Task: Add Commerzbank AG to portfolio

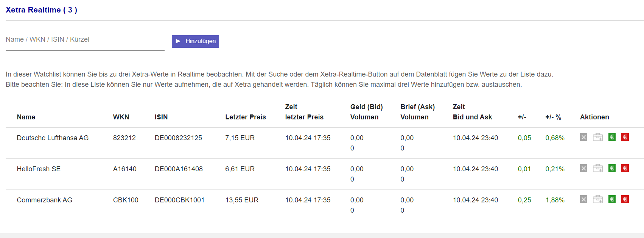Action: coord(597,199)
